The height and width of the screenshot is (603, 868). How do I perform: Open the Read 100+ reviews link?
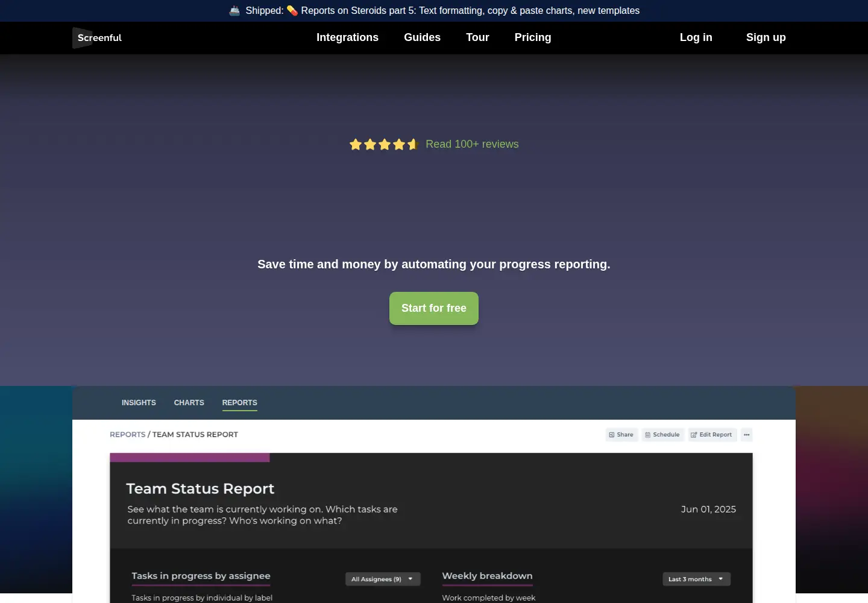472,144
